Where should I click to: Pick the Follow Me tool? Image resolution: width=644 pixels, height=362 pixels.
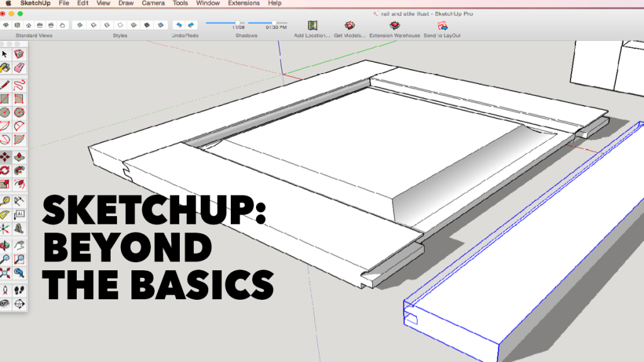(x=19, y=171)
